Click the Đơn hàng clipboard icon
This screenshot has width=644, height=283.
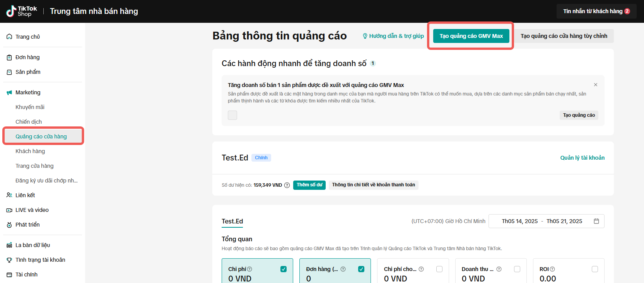[x=9, y=57]
